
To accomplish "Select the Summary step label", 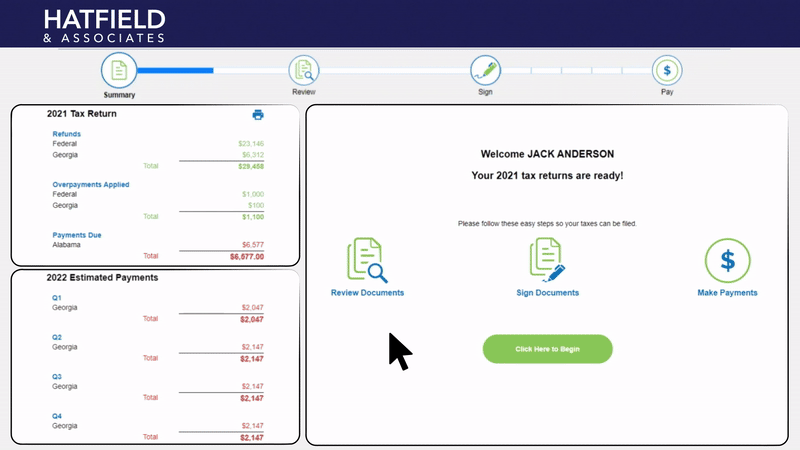I will (119, 95).
